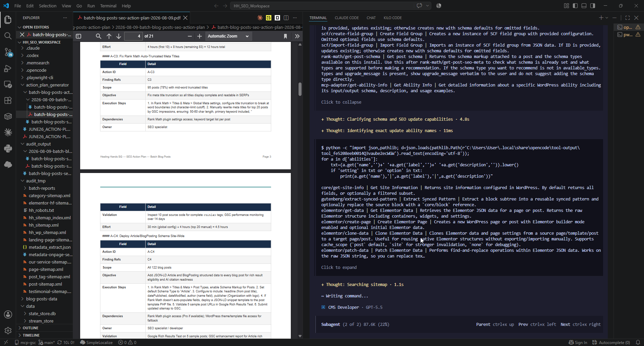
Task: Zoom out the PDF
Action: point(190,36)
